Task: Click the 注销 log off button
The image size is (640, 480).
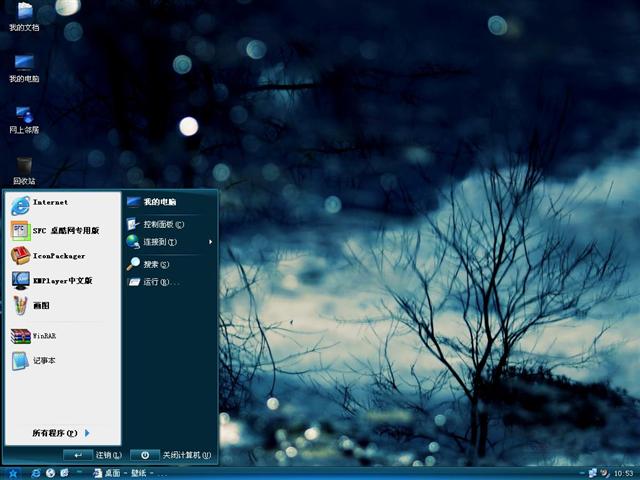Action: point(93,455)
